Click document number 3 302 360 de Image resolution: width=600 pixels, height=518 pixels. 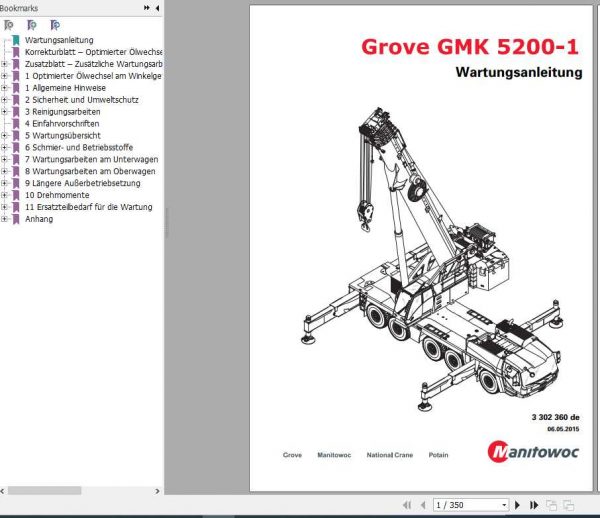point(555,417)
